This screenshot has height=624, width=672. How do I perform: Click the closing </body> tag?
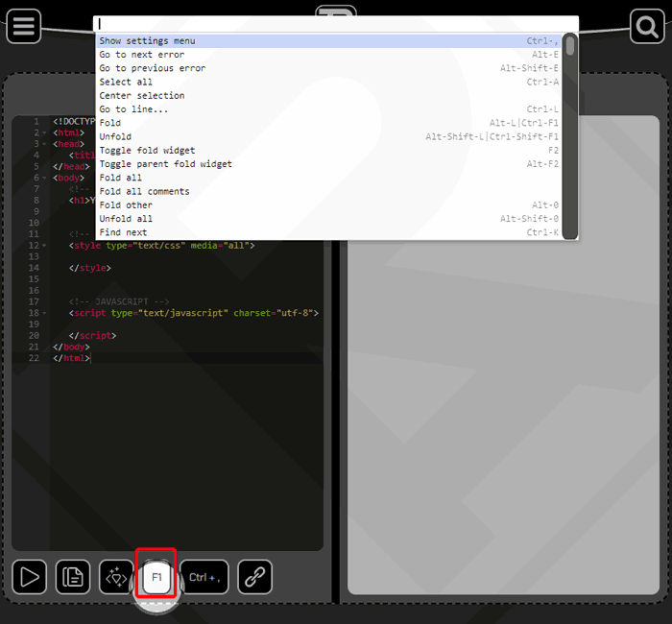[71, 347]
